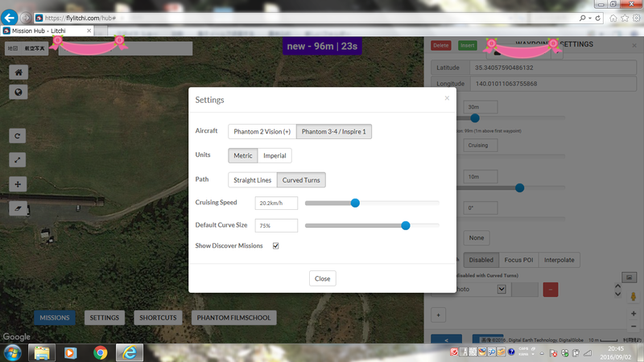
Task: Zoom out the map with the minus control
Action: (634, 327)
